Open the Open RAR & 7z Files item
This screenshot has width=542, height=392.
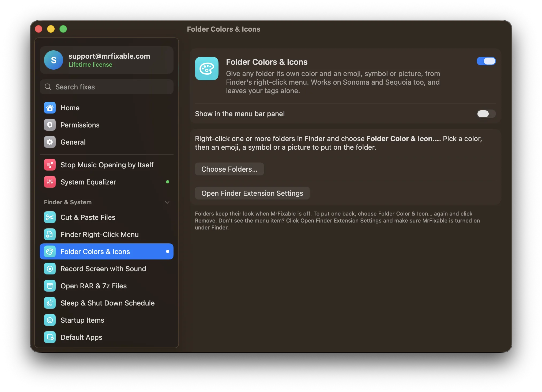tap(107, 286)
